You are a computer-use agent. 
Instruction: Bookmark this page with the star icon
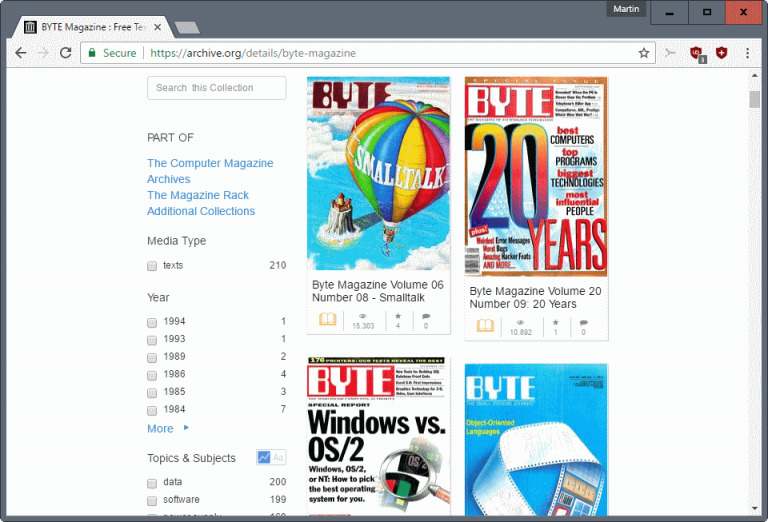(644, 53)
